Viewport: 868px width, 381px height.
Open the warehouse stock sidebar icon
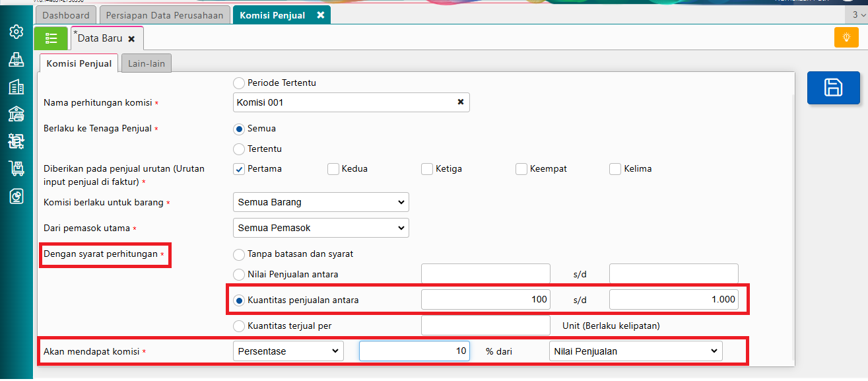pyautogui.click(x=16, y=141)
